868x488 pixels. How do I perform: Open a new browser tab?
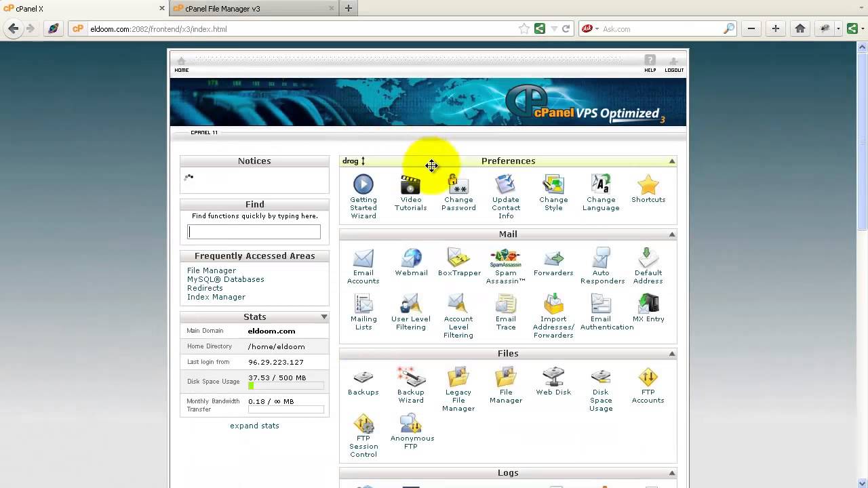coord(349,8)
